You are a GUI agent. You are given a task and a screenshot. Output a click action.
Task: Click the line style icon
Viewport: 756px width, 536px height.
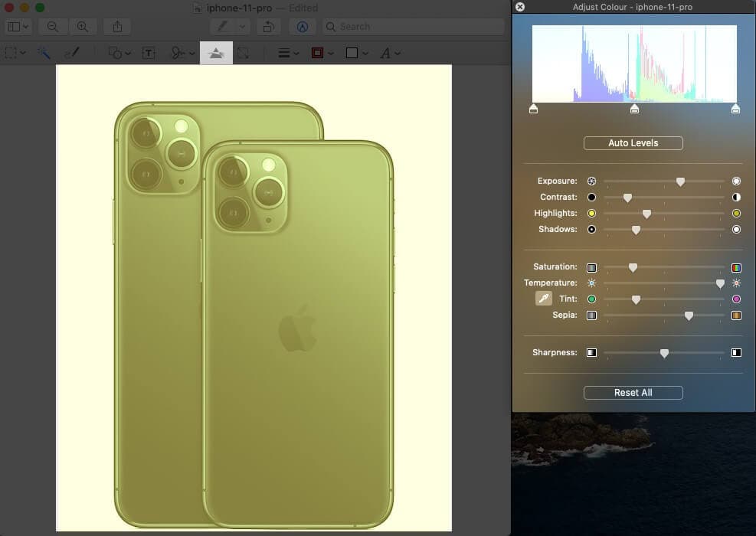tap(284, 53)
